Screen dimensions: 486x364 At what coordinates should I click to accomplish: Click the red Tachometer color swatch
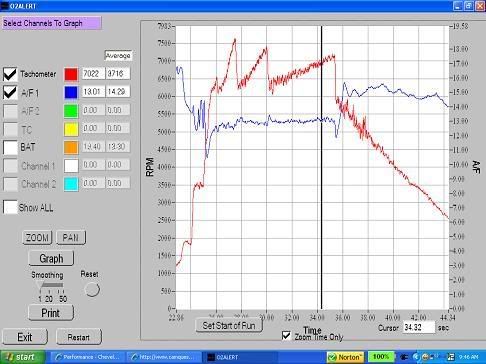coord(71,74)
